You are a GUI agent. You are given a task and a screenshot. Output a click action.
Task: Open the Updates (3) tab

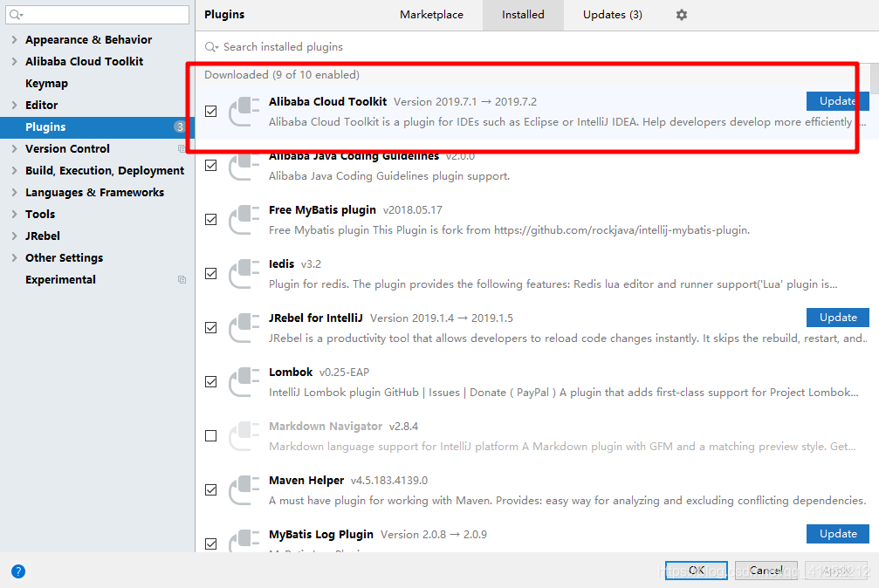point(613,15)
